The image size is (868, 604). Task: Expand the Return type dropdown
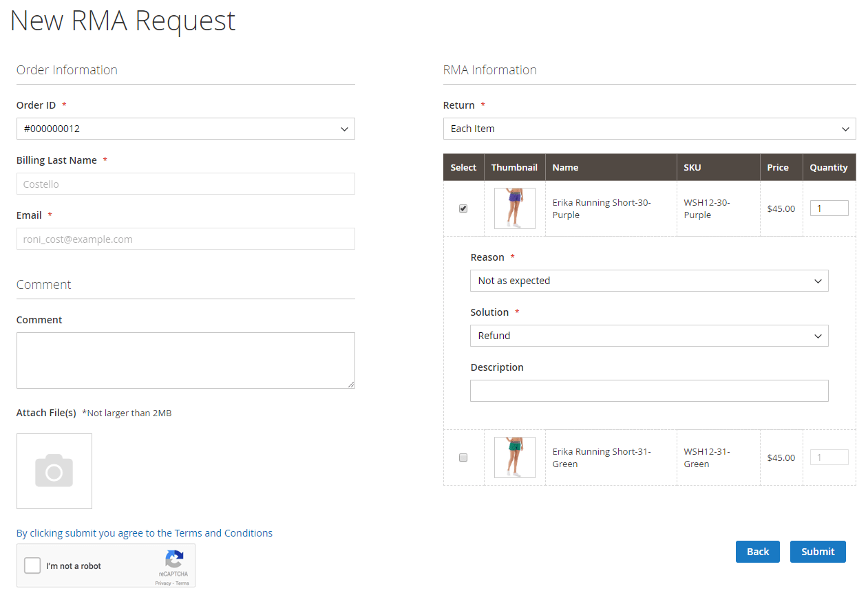pos(649,129)
